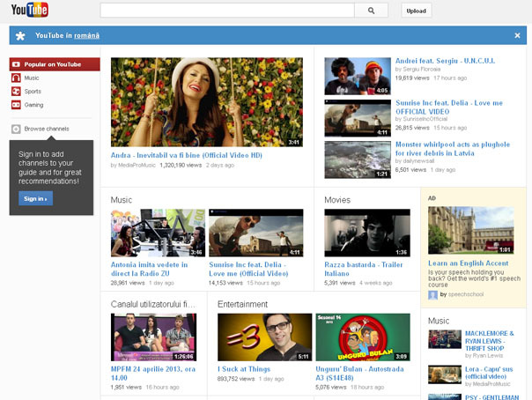This screenshot has height=400, width=532.
Task: Open the Andrei feat. Sergiu U.N.C.U.I. thumbnail
Action: (x=358, y=76)
